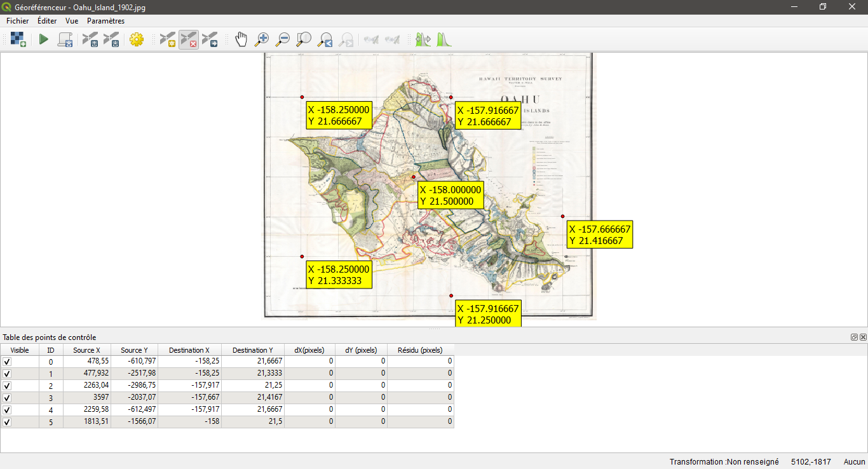
Task: Activate the Pan hand tool
Action: 241,39
